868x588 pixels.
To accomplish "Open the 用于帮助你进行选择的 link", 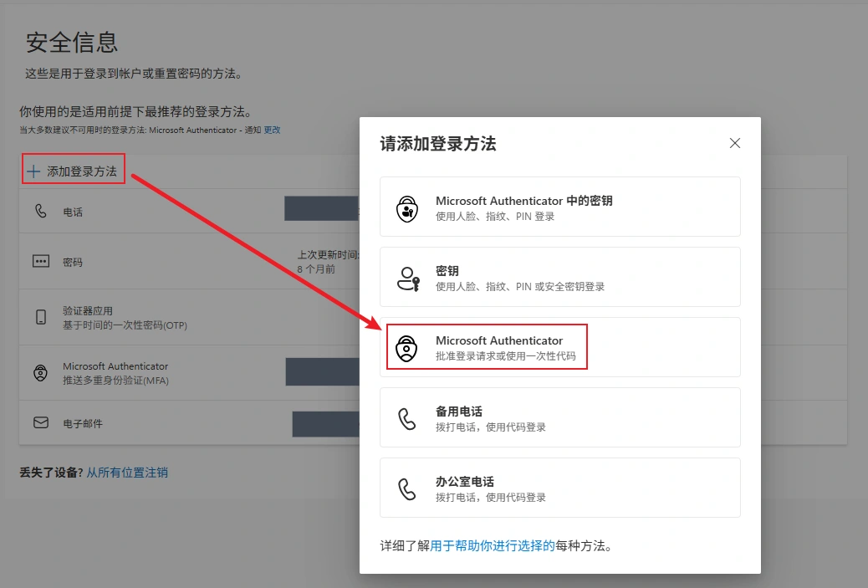I will pyautogui.click(x=493, y=546).
